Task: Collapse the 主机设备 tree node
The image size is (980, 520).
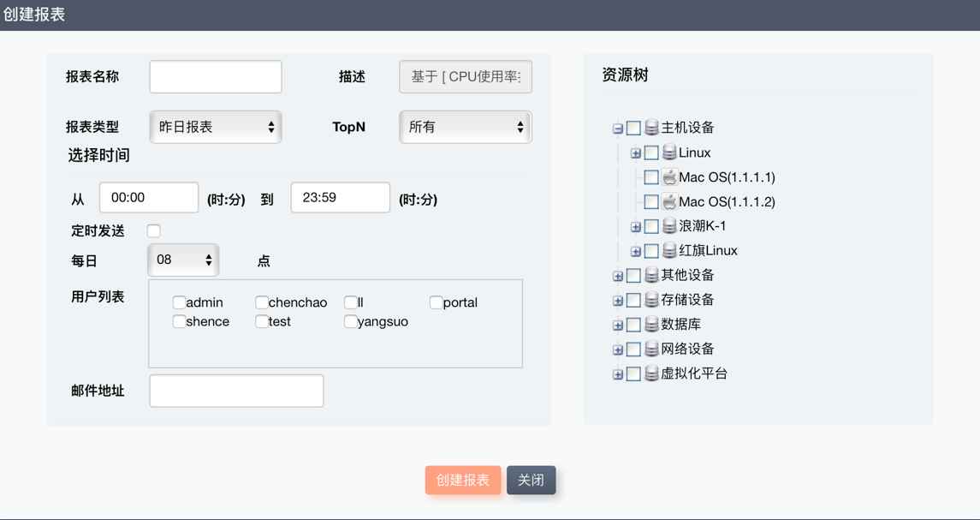Action: coord(617,129)
